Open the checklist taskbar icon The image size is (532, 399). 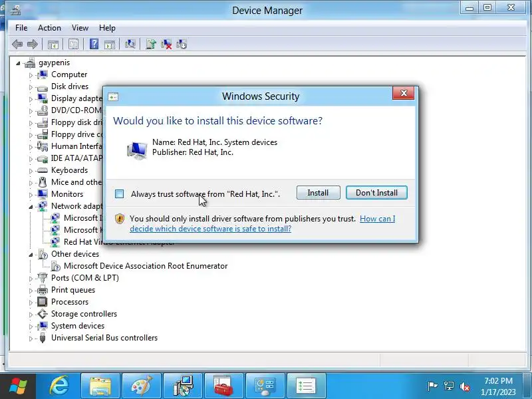click(x=307, y=386)
